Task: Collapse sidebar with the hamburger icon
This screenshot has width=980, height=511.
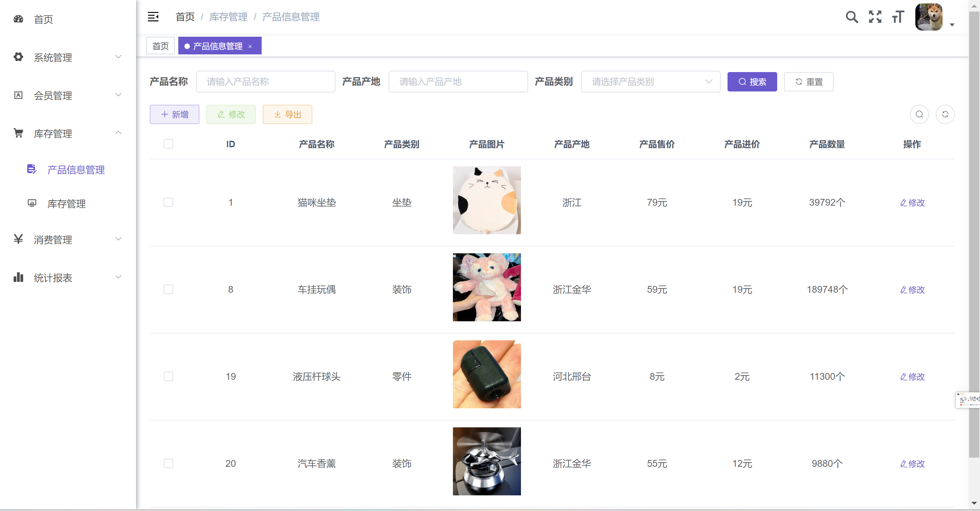Action: click(x=153, y=17)
